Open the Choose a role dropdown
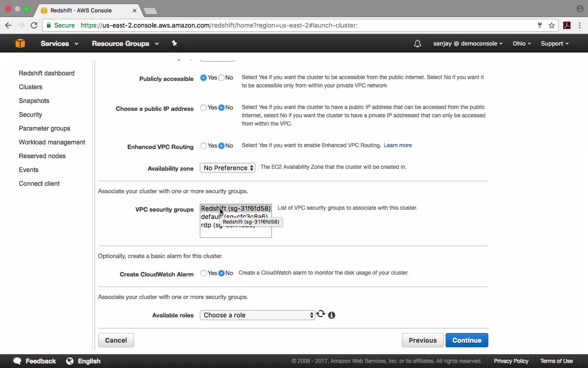The width and height of the screenshot is (588, 368). [x=258, y=315]
